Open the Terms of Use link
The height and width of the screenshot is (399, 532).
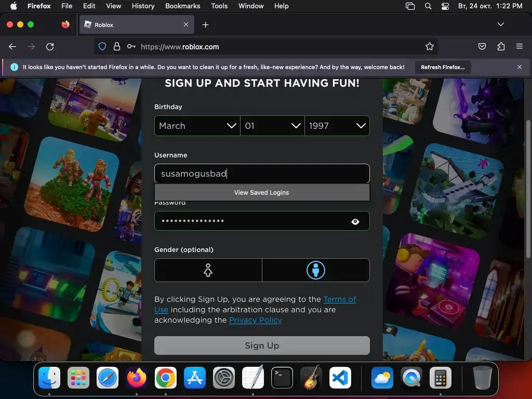(339, 299)
